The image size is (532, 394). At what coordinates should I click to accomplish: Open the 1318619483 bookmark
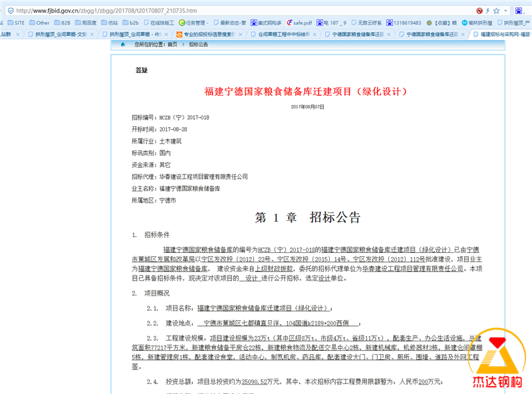click(x=404, y=23)
